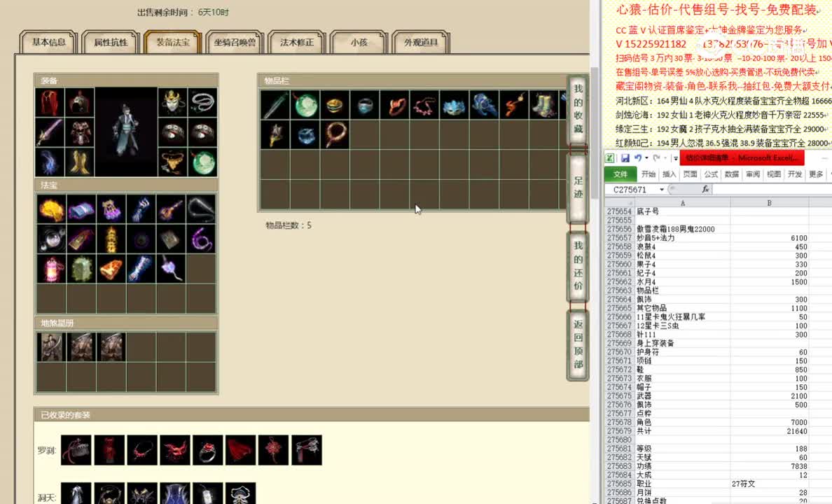Inspect the blue mask in inventory
This screenshot has width=832, height=504.
tap(454, 104)
